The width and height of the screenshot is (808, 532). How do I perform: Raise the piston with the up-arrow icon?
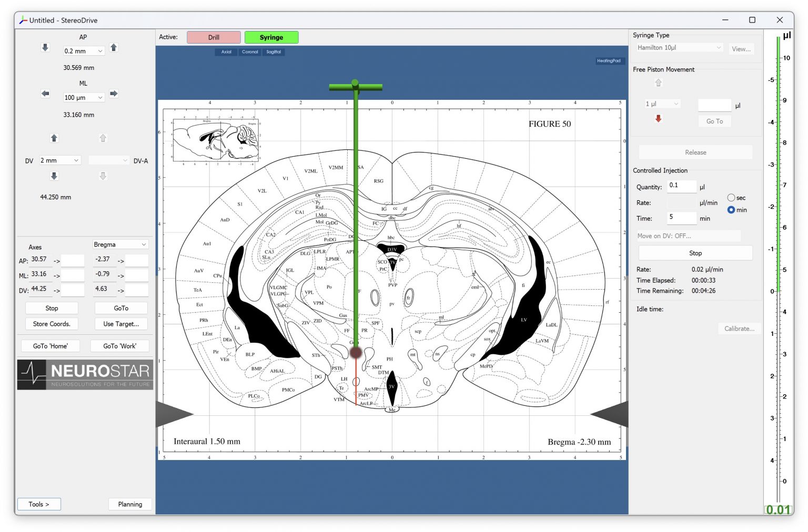658,83
